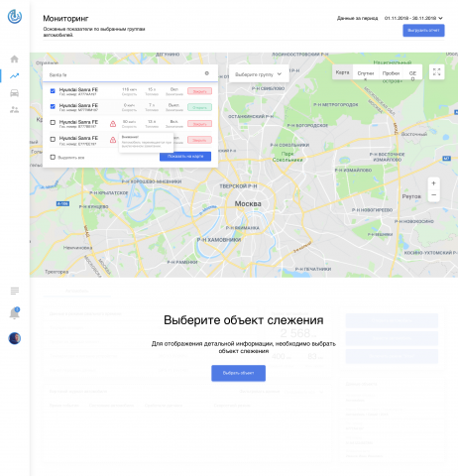Click the 'Реутов' label on map

pos(411,196)
